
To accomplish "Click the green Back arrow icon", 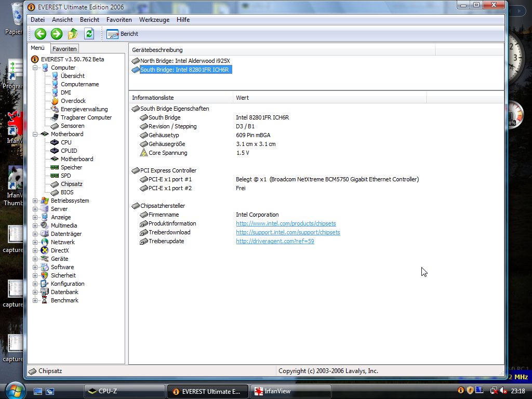I will 41,34.
